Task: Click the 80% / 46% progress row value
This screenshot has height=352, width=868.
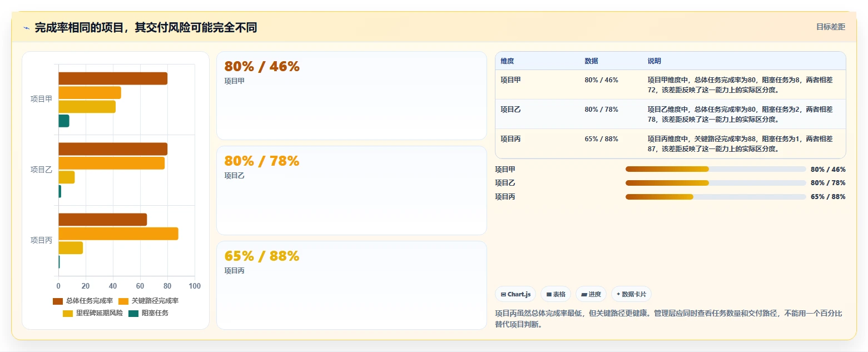Action: 828,169
